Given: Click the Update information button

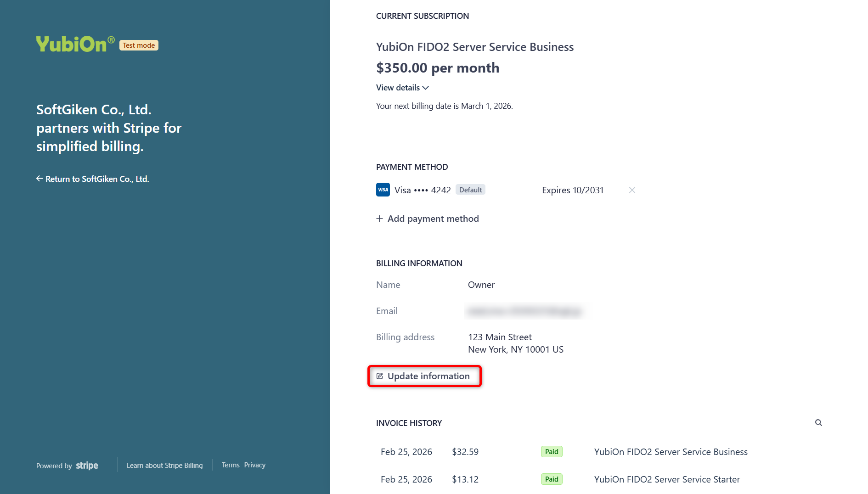Looking at the screenshot, I should 424,376.
